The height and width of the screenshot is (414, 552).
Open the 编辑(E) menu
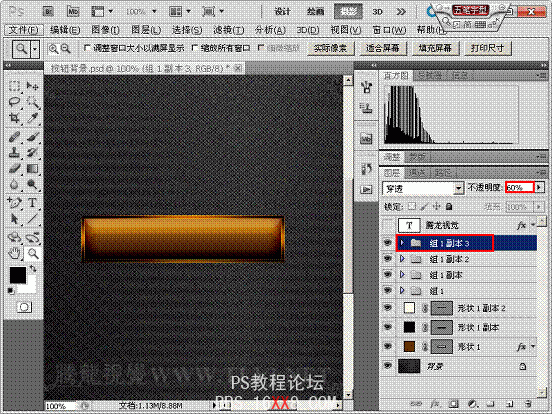65,30
